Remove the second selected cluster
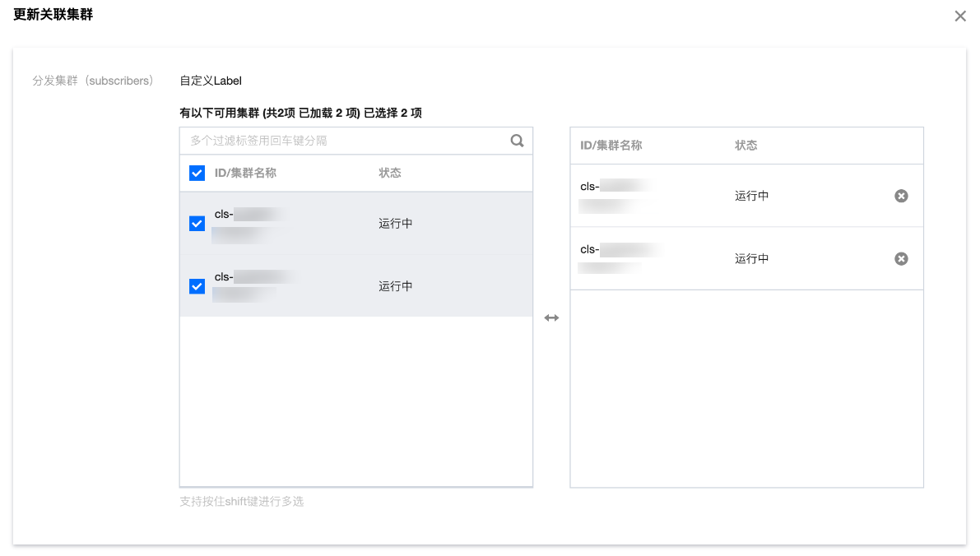The height and width of the screenshot is (556, 980). 901,258
